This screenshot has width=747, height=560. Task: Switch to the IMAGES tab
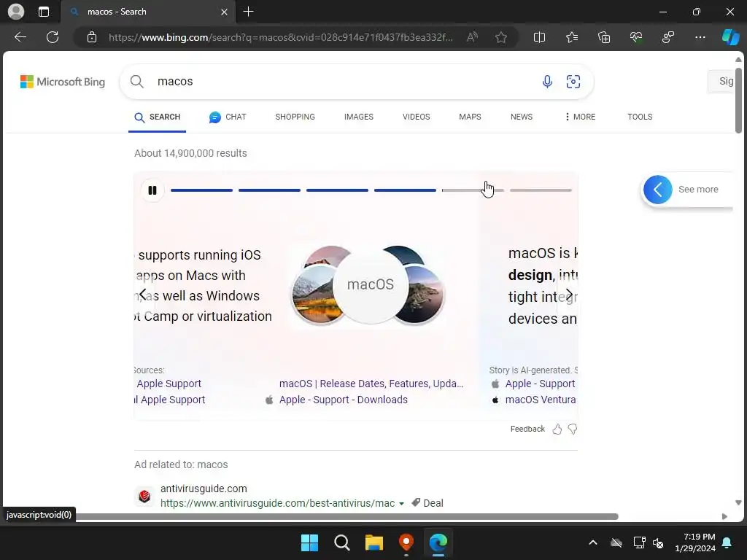[359, 117]
